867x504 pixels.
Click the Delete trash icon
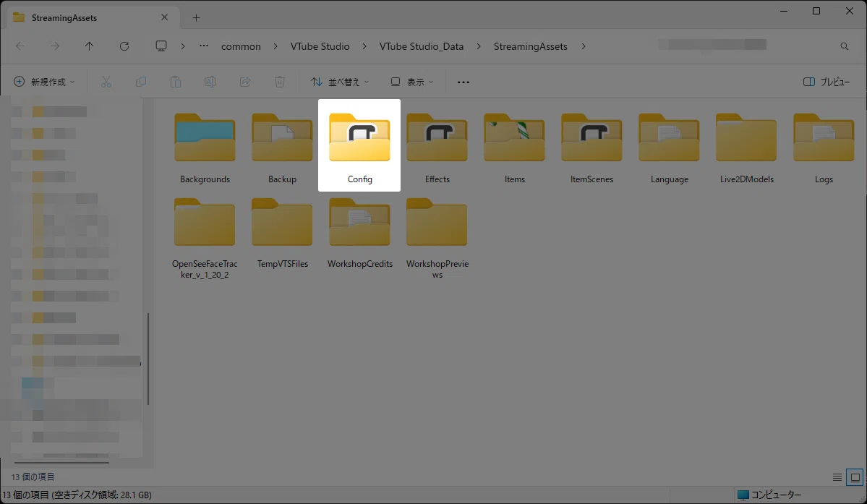pos(280,82)
